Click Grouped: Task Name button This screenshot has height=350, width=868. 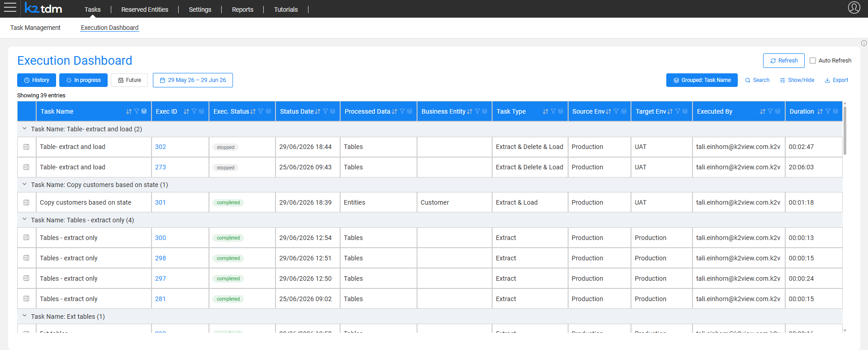[x=702, y=80]
